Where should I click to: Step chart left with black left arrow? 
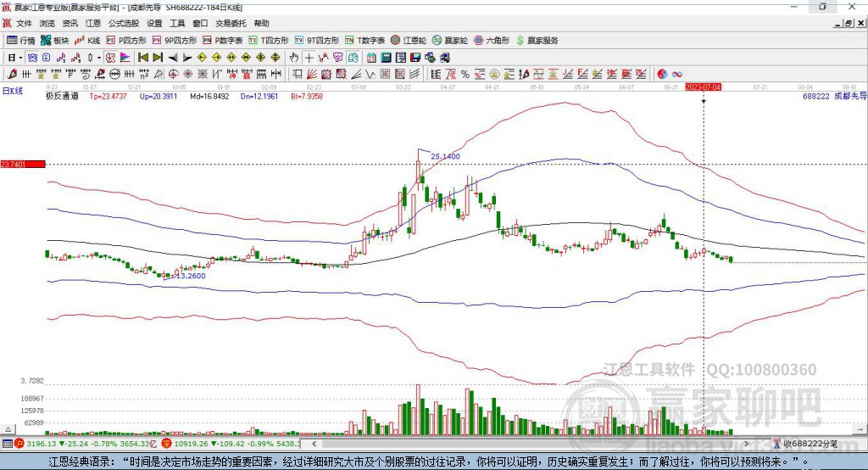pos(173,58)
